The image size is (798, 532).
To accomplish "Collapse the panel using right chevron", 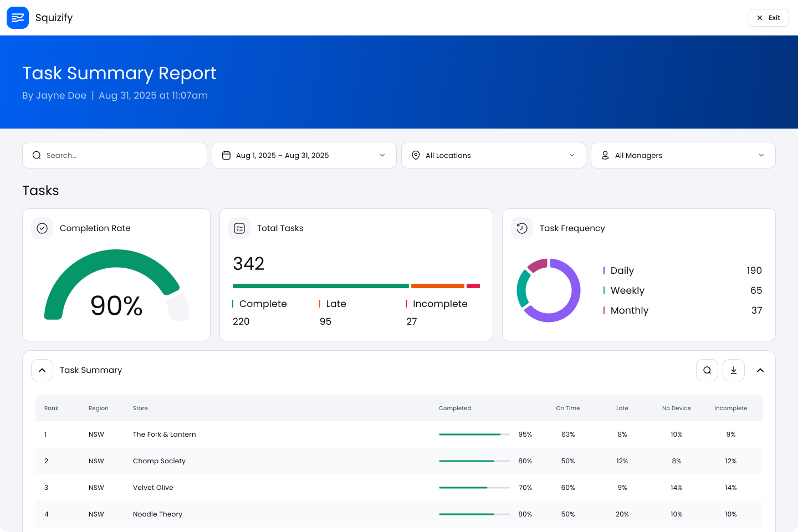I will pyautogui.click(x=760, y=370).
